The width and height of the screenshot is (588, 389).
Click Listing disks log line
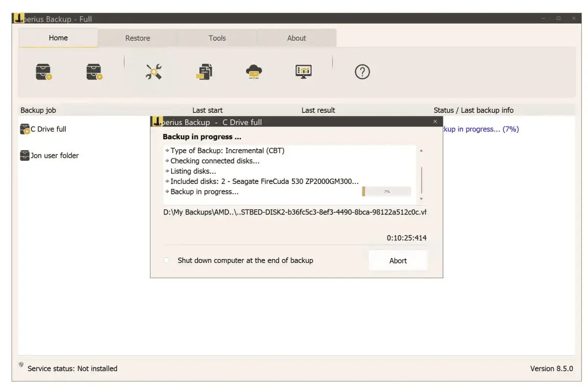point(193,171)
